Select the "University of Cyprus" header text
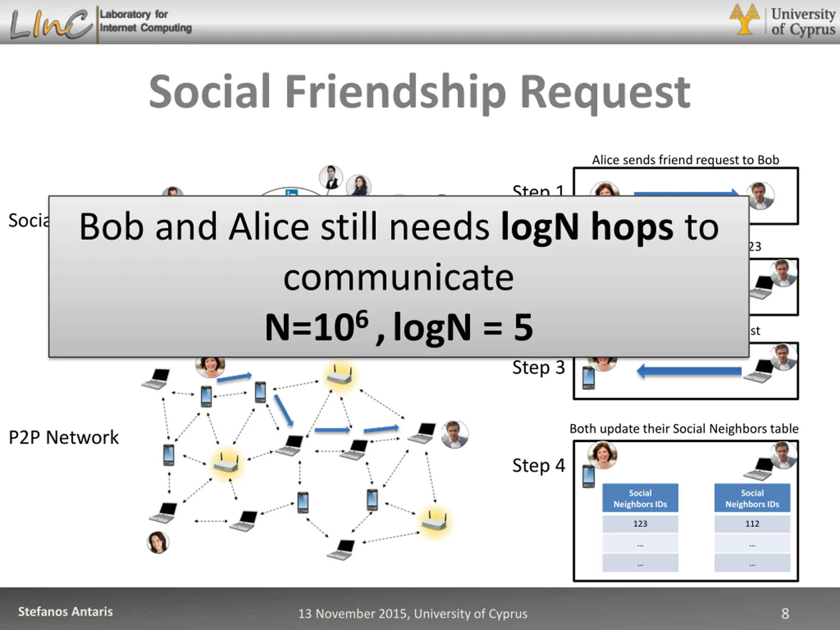The image size is (840, 630). pyautogui.click(x=803, y=22)
